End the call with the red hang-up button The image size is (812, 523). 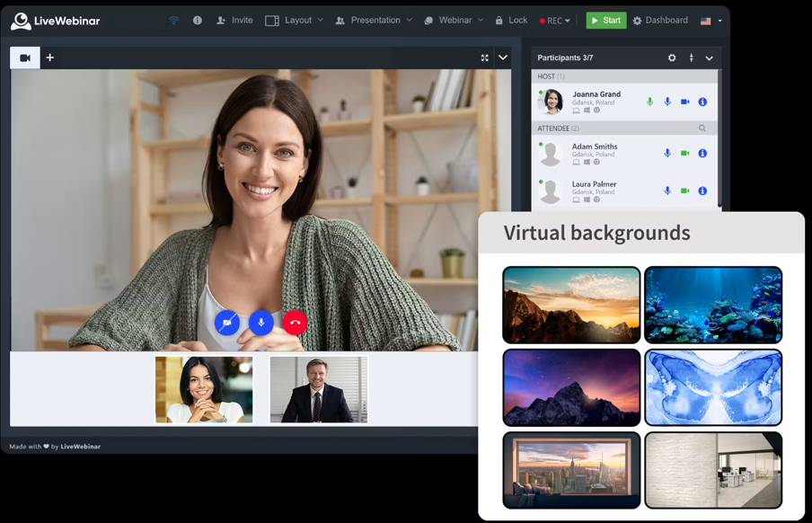click(295, 323)
